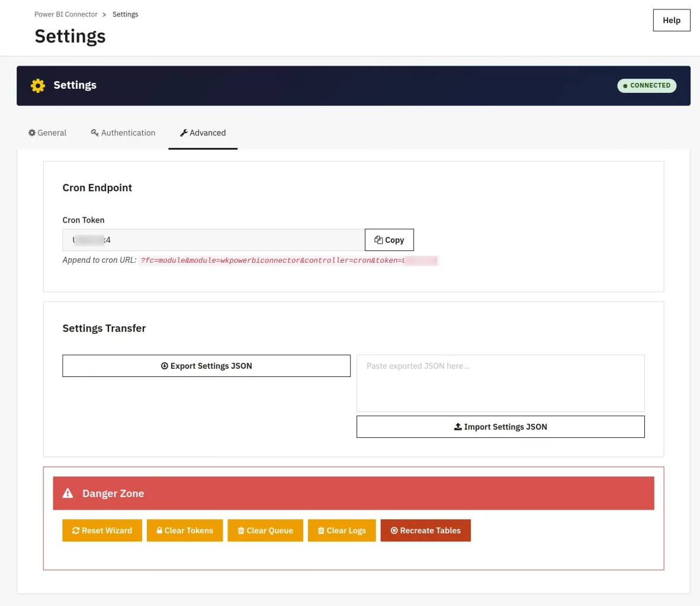Click the Settings breadcrumb text

pos(125,14)
